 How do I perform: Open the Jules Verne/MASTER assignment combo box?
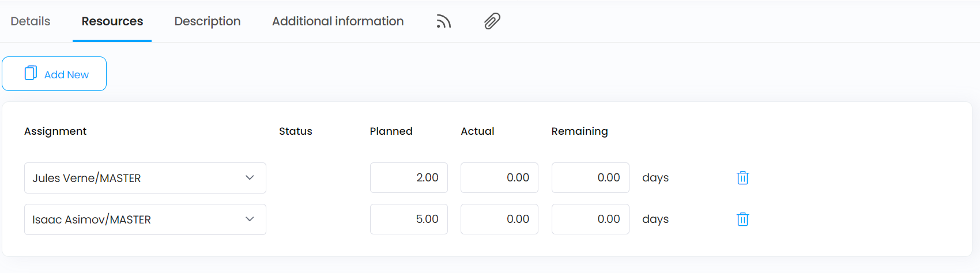pyautogui.click(x=145, y=178)
